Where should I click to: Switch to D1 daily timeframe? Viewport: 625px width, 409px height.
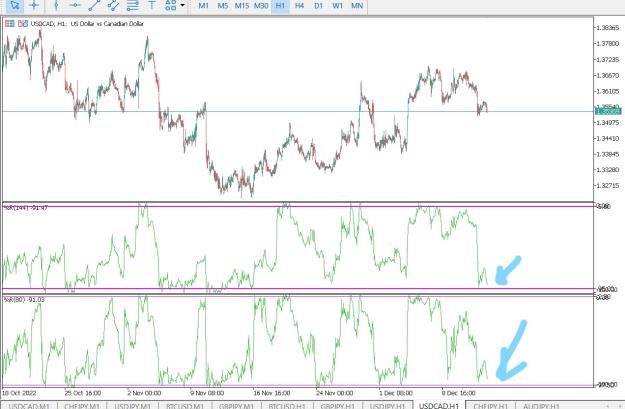click(318, 6)
